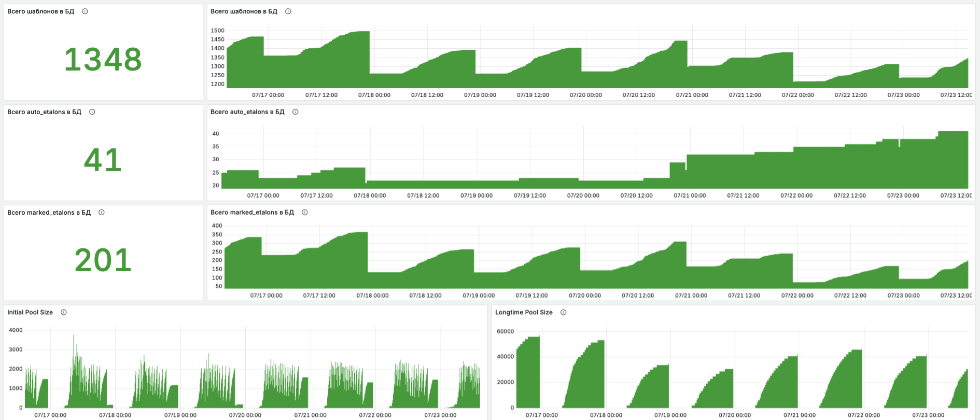Viewport: 980px width, 420px height.
Task: Click 07/19 00:00 tick on auto_etalons graph
Action: point(477,196)
